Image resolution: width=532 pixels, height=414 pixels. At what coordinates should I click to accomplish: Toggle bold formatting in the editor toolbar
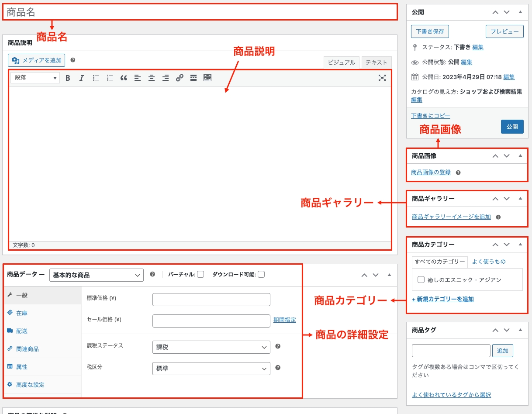tap(68, 78)
